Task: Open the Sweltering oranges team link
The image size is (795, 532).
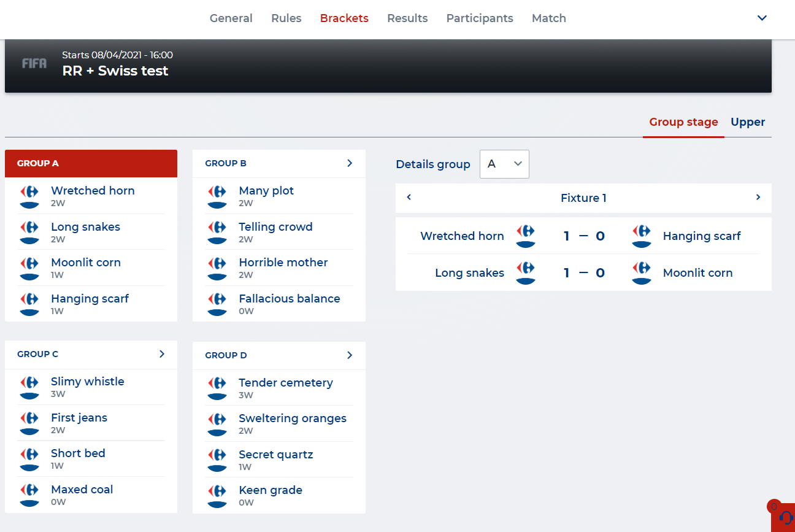Action: (293, 418)
